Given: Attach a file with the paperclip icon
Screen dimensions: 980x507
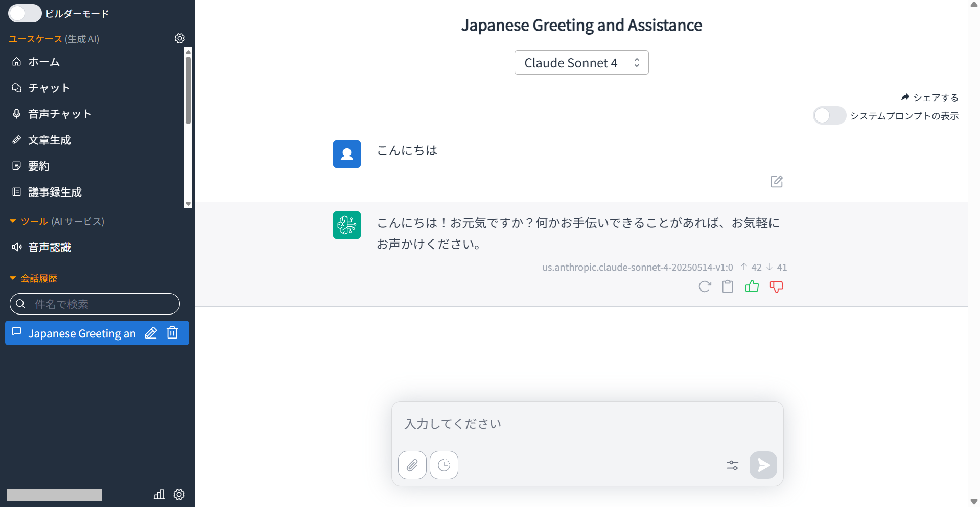Looking at the screenshot, I should [x=412, y=465].
